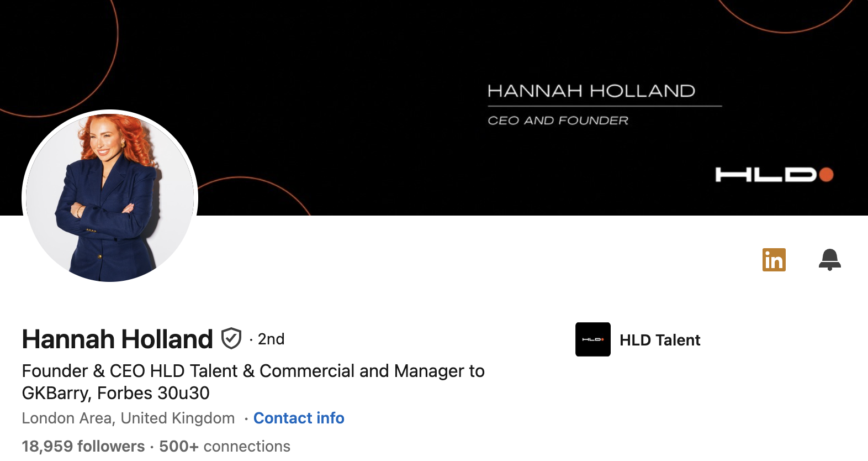Click the CEO AND FOUNDER banner subtitle
Viewport: 868px width, 461px height.
(x=558, y=121)
